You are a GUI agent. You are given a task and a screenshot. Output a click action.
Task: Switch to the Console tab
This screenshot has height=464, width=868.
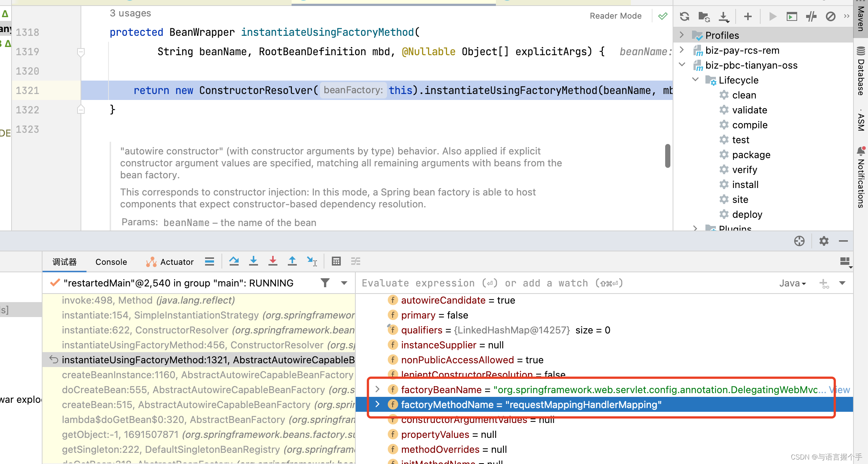coord(111,262)
